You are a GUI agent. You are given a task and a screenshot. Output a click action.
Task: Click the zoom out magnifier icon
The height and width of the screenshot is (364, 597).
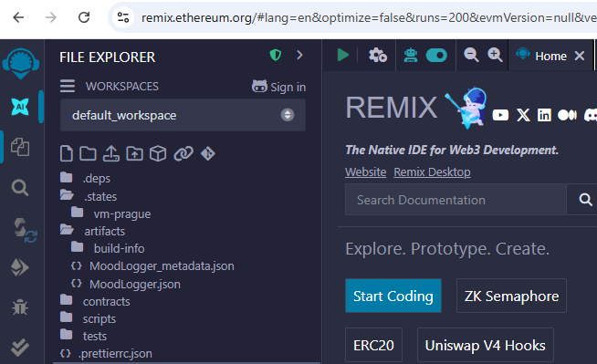pyautogui.click(x=471, y=55)
